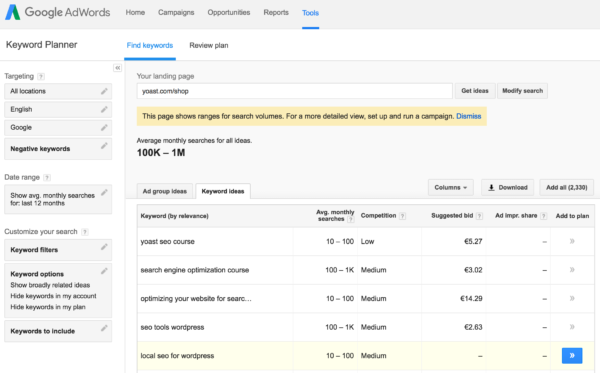
Task: Click 'Hide keywords in my account' text
Action: 53,296
